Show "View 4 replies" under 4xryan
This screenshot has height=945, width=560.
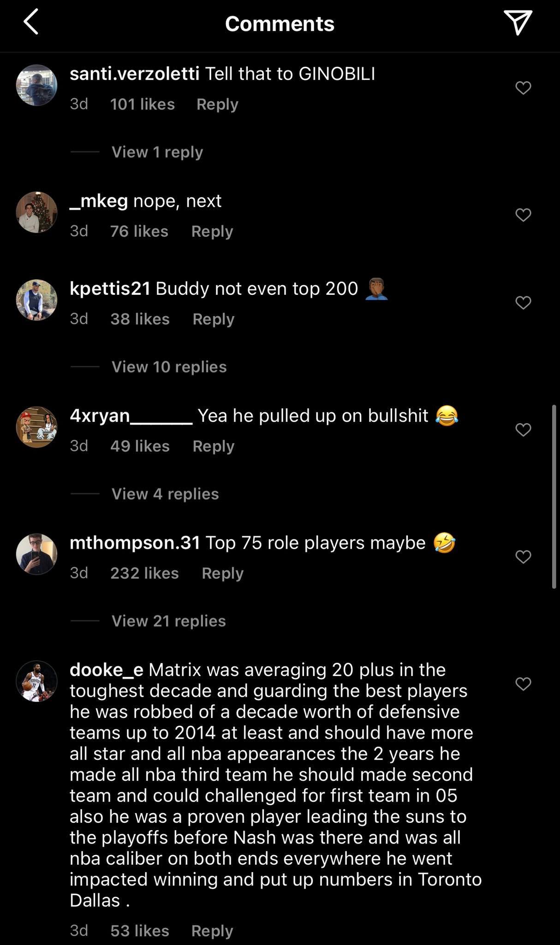(165, 494)
